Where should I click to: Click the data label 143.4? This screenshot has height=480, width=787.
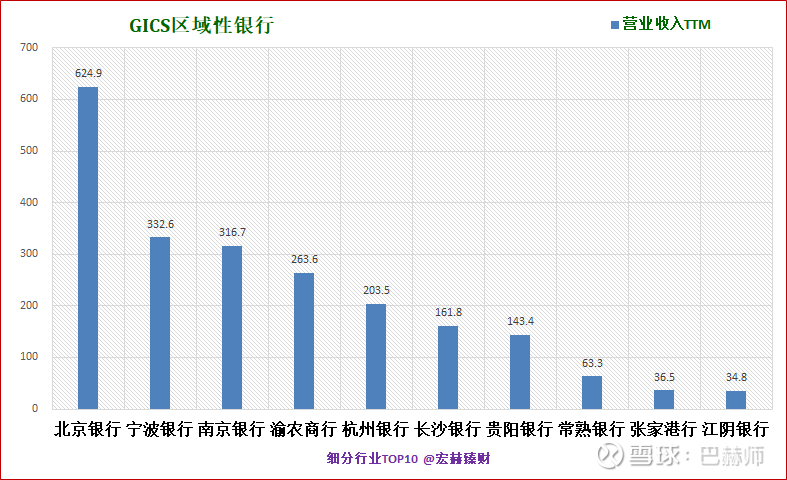520,321
